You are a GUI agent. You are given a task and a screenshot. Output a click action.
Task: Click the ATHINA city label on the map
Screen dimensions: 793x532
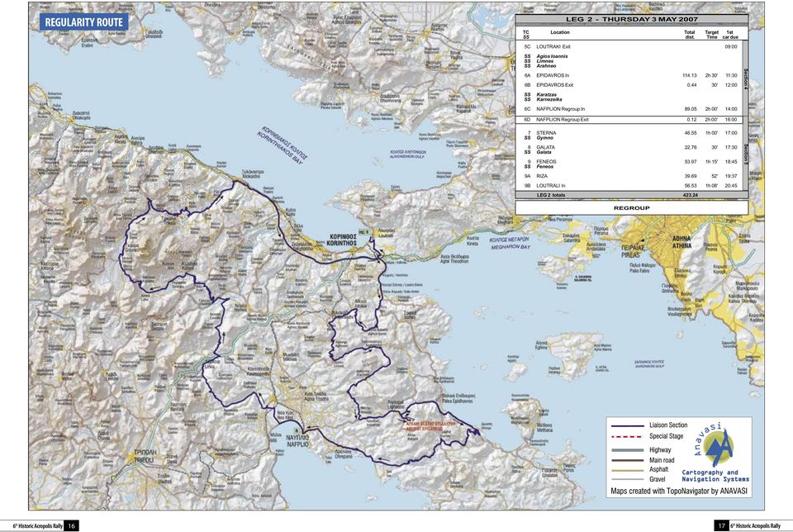pos(681,246)
